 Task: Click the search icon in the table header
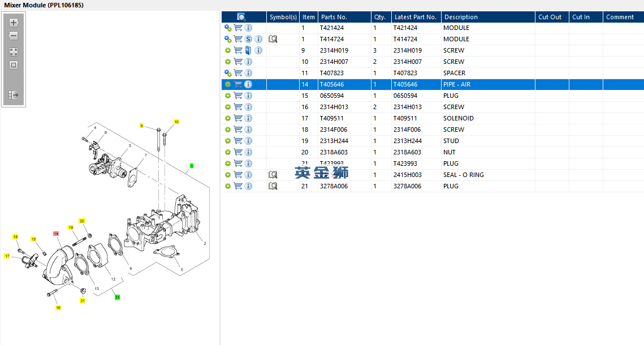241,17
